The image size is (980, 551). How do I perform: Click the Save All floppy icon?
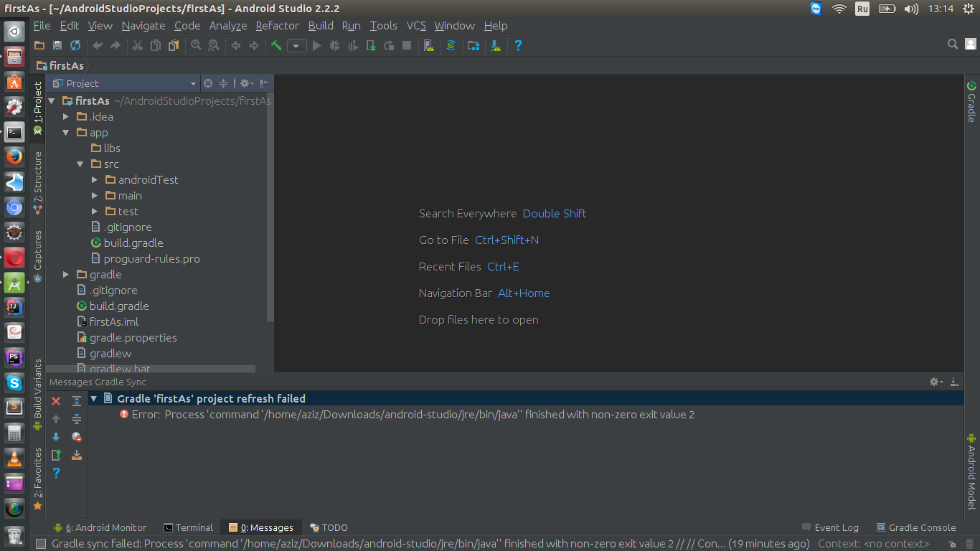click(x=57, y=45)
